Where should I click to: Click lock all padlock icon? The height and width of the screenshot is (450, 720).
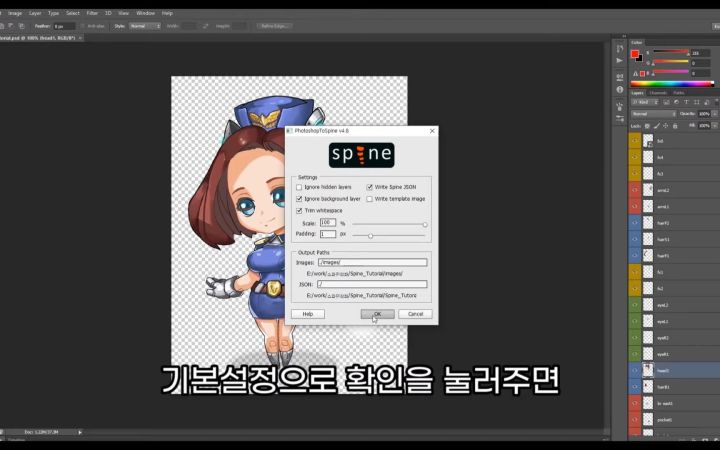click(675, 126)
